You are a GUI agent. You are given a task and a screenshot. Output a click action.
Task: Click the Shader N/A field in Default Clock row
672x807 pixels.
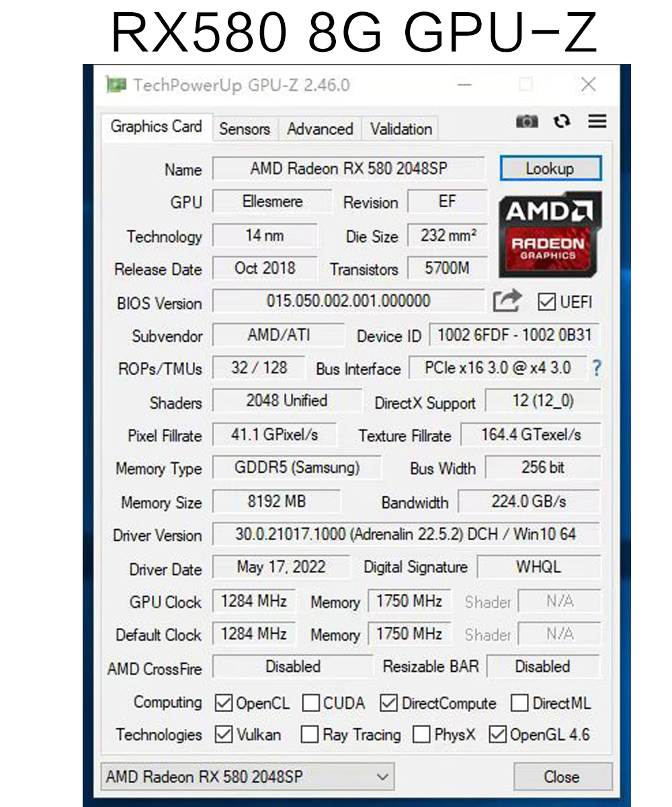coord(560,634)
